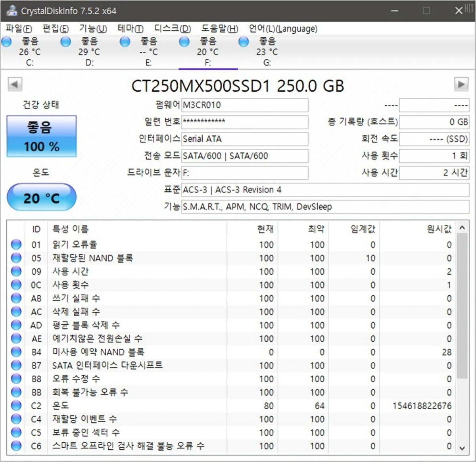Click the Serial ATA interface field
The image size is (476, 462).
[244, 139]
